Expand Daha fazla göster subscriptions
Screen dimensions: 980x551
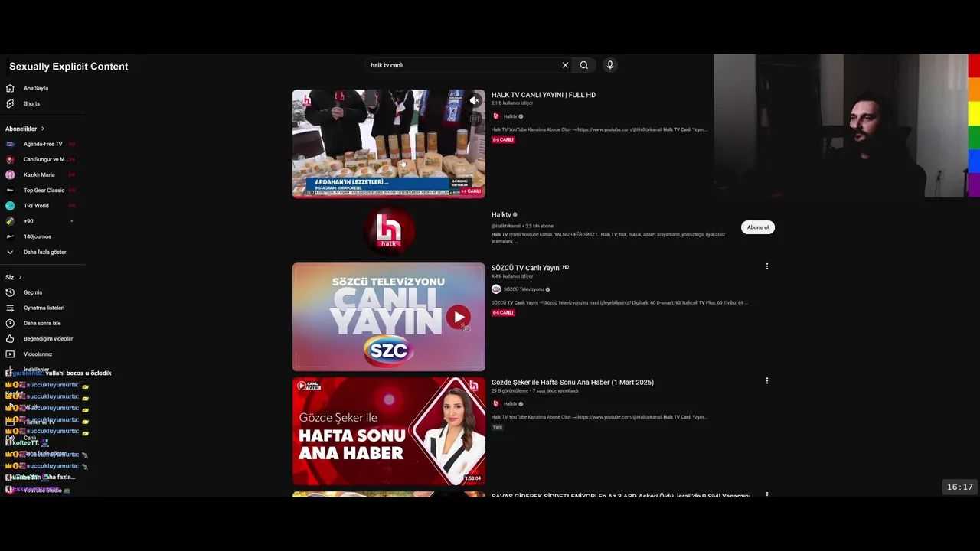click(44, 252)
